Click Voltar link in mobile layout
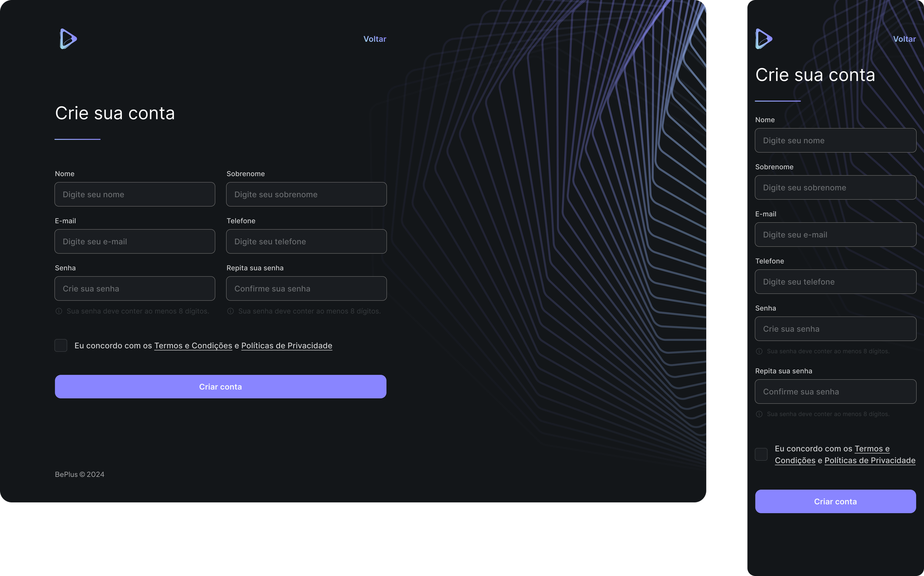924x576 pixels. [904, 39]
